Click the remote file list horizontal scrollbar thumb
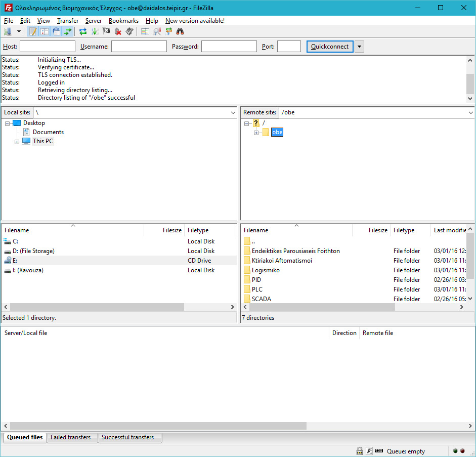Viewport: 476px width, 457px height. (322, 307)
